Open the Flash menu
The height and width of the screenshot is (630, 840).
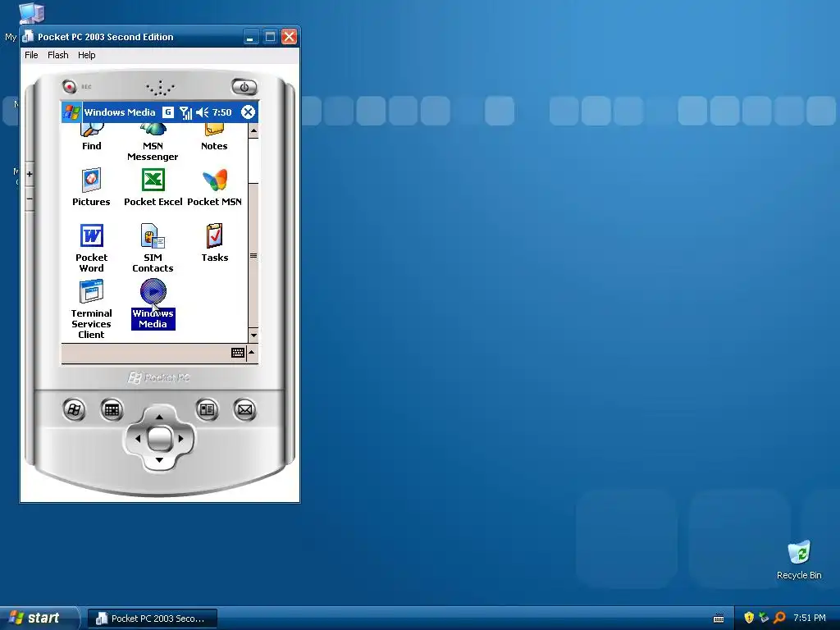click(x=58, y=55)
